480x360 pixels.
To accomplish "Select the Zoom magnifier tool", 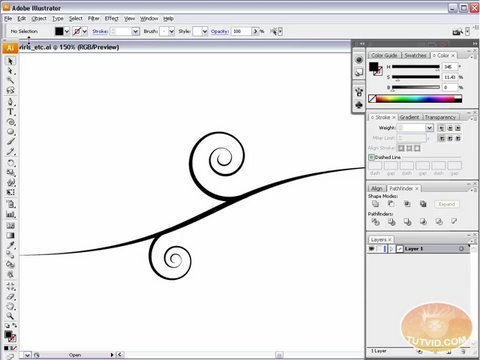I will [10, 316].
